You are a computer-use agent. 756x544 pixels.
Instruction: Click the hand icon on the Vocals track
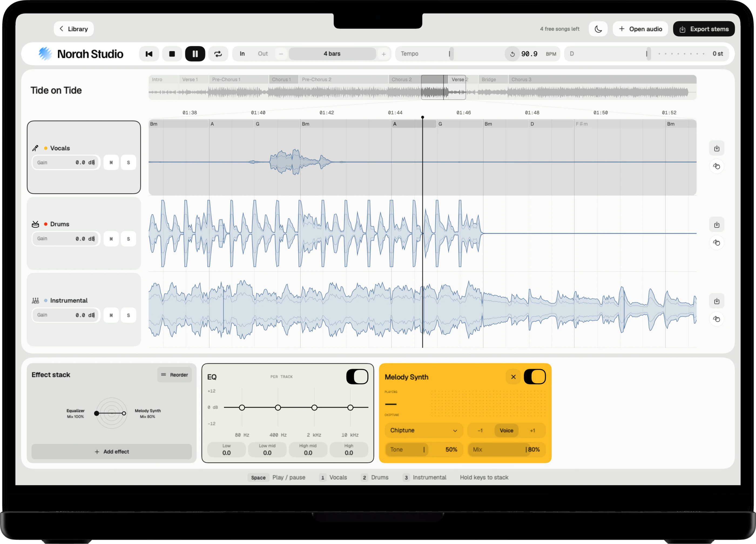(717, 166)
